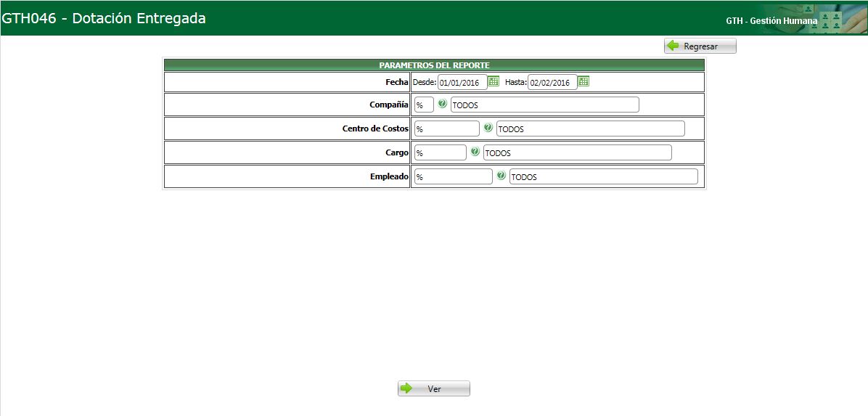This screenshot has height=416, width=868.
Task: Focus the Hasta date field
Action: [552, 83]
